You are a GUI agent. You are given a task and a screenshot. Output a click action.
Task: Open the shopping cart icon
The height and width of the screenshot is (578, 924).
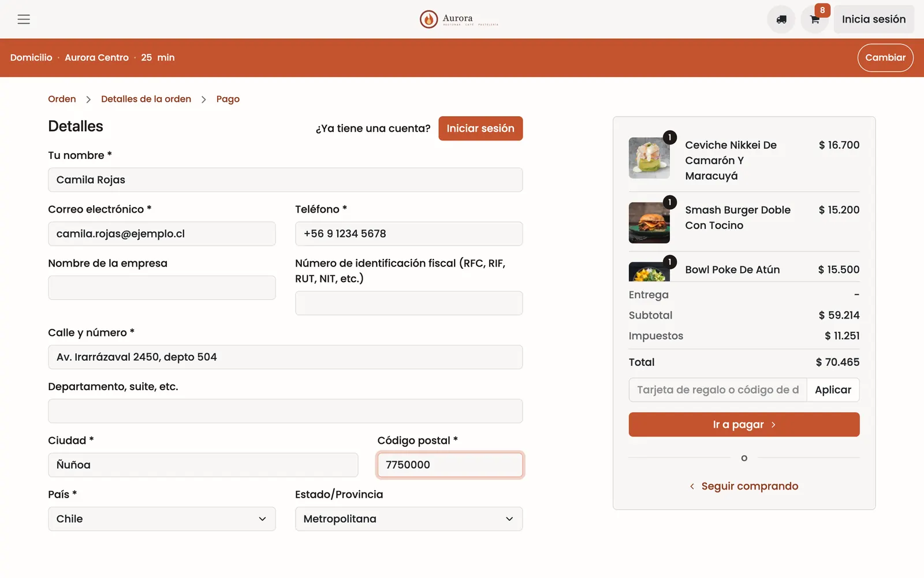(x=815, y=20)
